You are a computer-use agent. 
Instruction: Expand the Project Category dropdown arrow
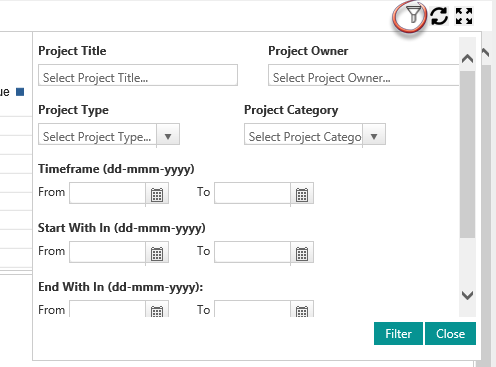click(x=374, y=136)
